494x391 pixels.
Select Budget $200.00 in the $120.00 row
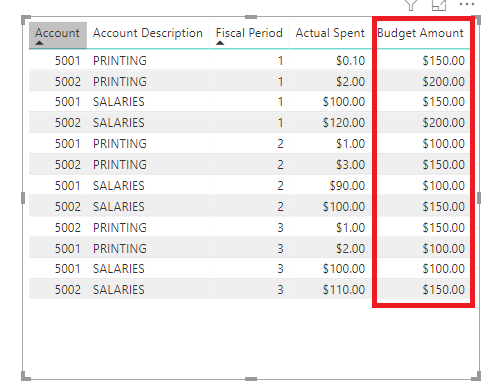click(444, 123)
